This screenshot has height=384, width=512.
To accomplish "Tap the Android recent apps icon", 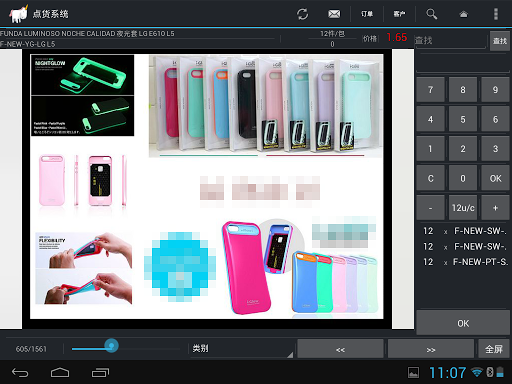I will [x=100, y=372].
